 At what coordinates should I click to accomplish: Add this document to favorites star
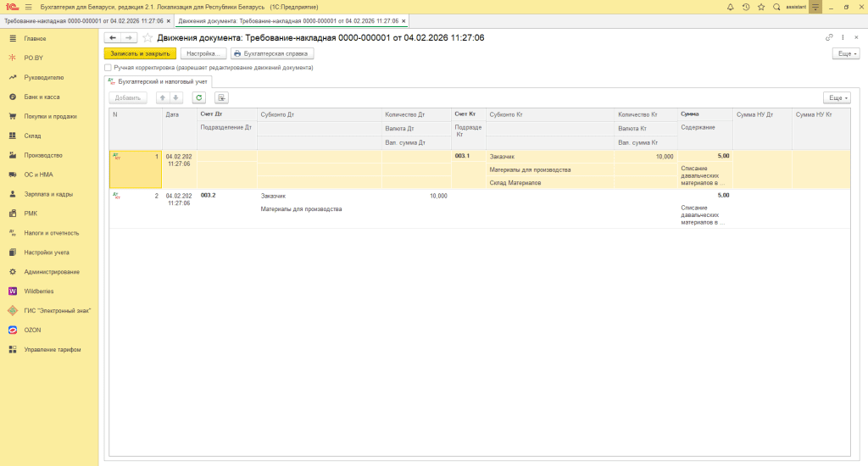tap(147, 38)
